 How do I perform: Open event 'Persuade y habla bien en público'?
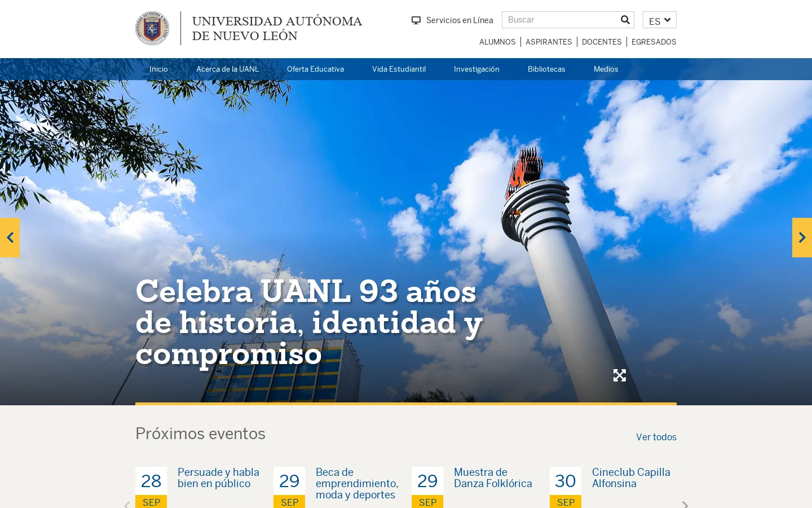[218, 478]
